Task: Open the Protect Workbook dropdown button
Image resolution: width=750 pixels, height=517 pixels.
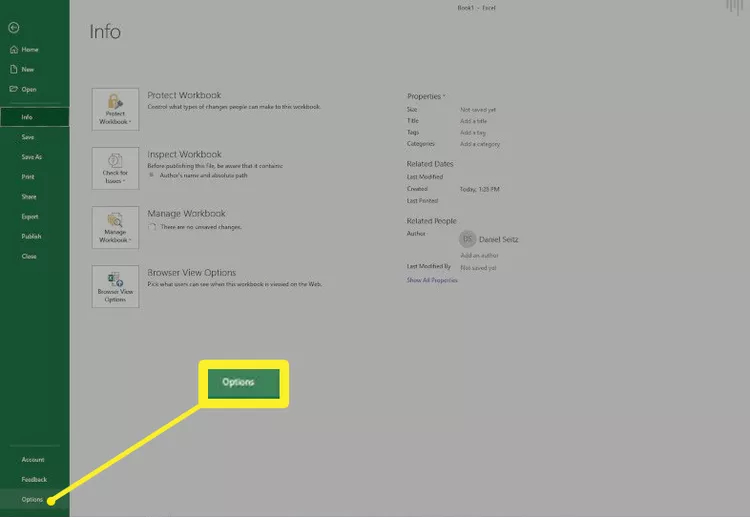Action: pyautogui.click(x=115, y=109)
